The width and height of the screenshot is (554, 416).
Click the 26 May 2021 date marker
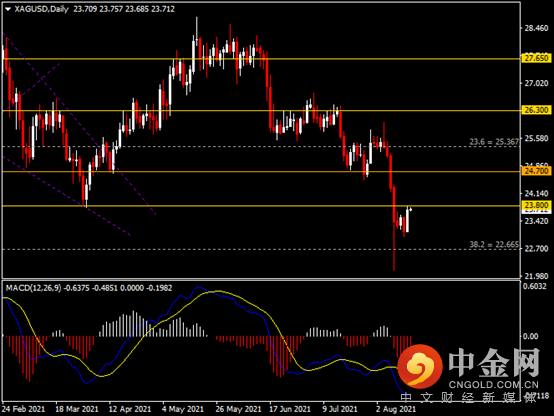tap(238, 409)
